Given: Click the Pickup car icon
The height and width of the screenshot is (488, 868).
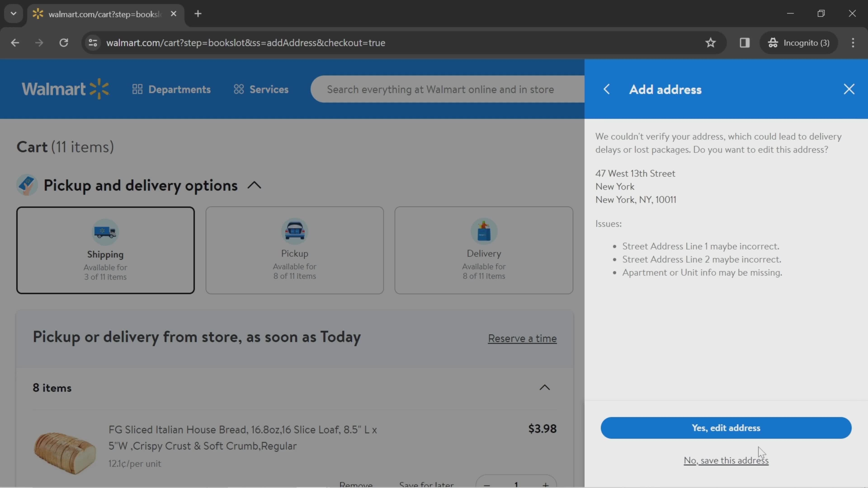Looking at the screenshot, I should click(295, 231).
